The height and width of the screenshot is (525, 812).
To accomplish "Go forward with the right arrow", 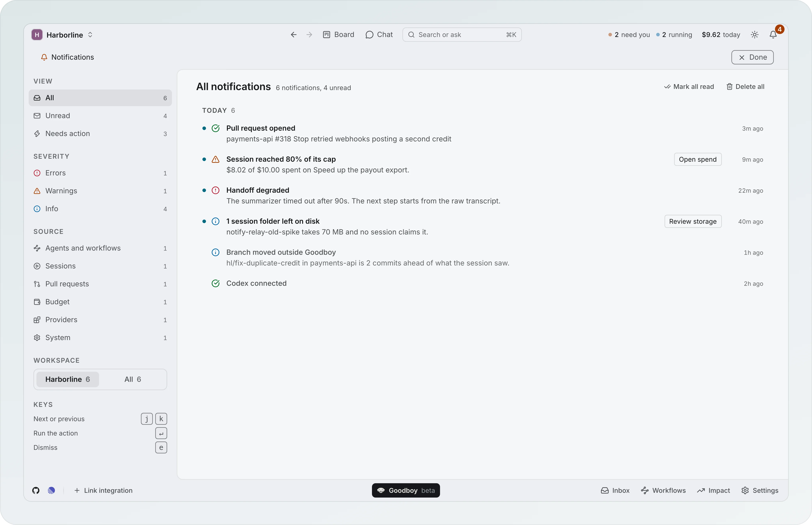I will pyautogui.click(x=309, y=34).
